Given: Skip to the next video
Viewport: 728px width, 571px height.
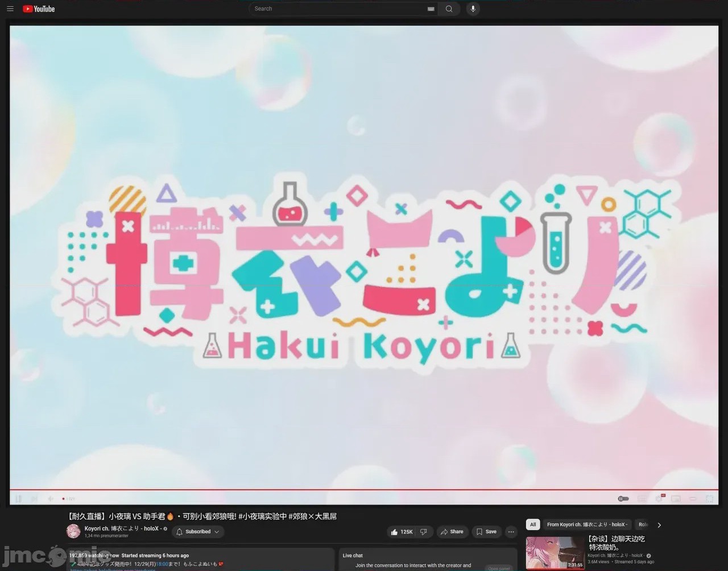Looking at the screenshot, I should [34, 499].
